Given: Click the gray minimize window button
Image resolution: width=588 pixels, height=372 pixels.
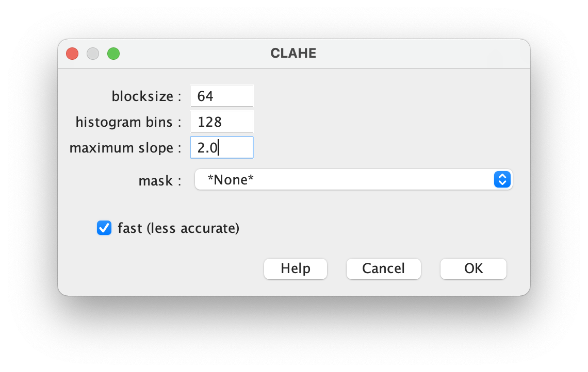Looking at the screenshot, I should 93,54.
